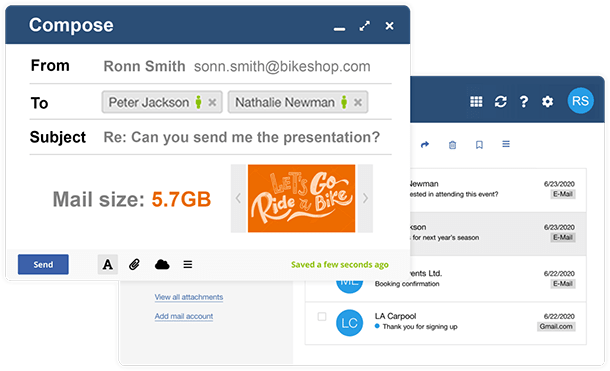Show the previous attachment with the left chevron
610x371 pixels.
point(238,198)
